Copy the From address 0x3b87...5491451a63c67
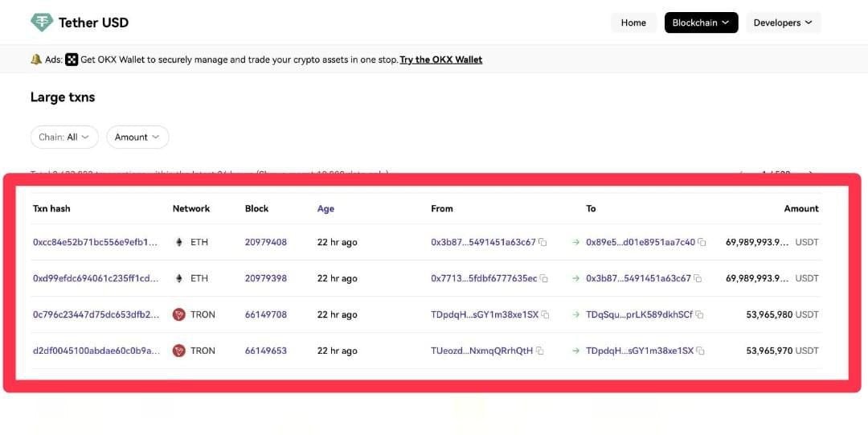This screenshot has width=868, height=435. pyautogui.click(x=543, y=242)
